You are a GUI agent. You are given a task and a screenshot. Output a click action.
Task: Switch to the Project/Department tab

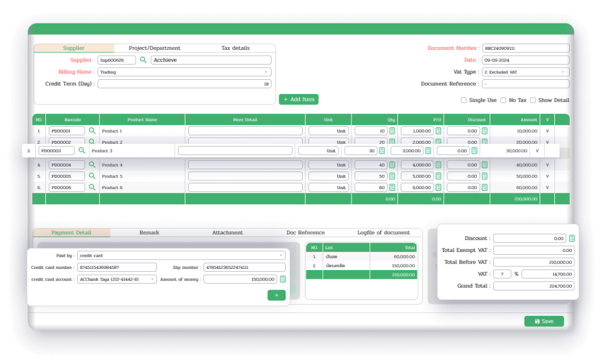coord(155,48)
